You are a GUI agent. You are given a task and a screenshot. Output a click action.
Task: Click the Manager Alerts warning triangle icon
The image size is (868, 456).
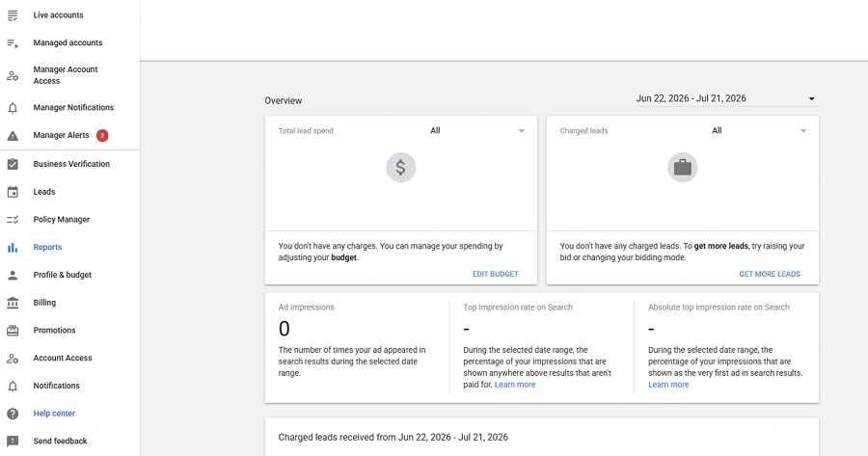click(x=13, y=136)
